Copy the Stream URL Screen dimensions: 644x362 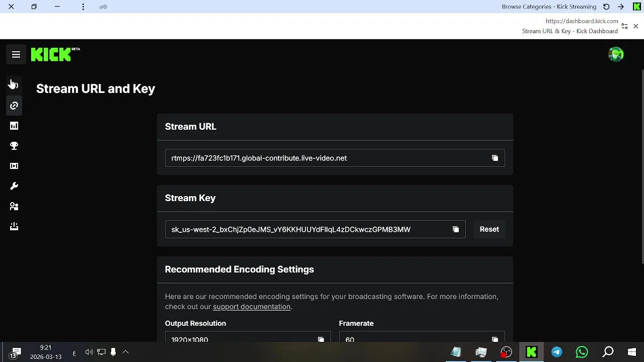point(495,158)
